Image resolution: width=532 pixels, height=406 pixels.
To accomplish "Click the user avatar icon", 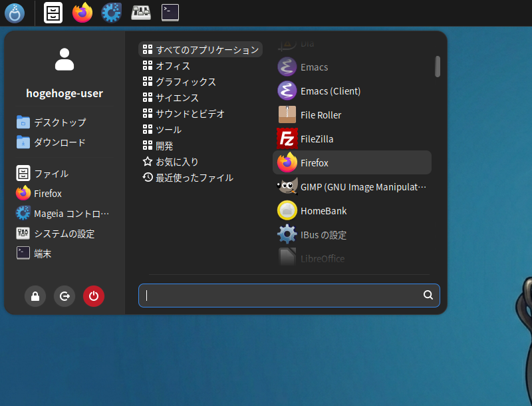I will [65, 59].
